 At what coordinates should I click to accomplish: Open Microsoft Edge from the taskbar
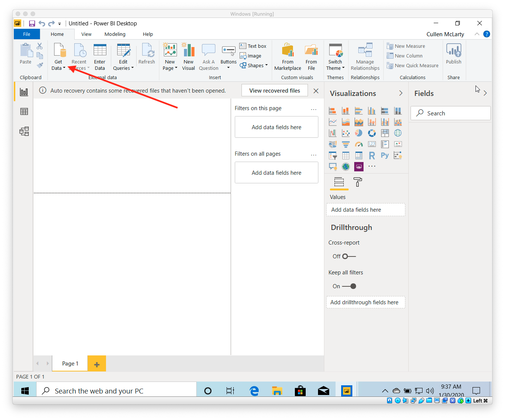pos(254,391)
